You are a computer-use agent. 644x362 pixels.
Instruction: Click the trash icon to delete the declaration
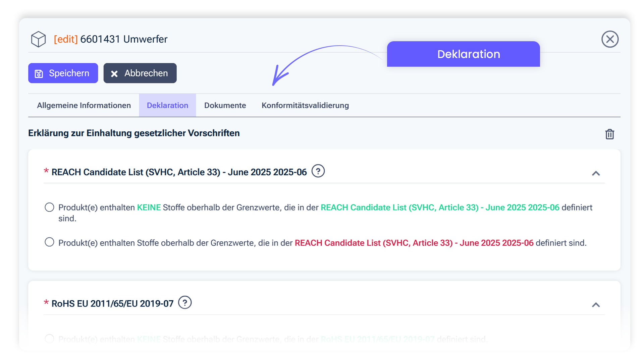tap(609, 134)
